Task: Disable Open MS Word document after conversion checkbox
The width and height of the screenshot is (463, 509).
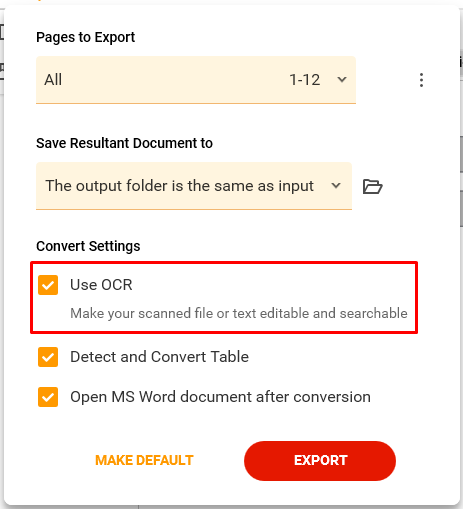Action: coord(48,397)
